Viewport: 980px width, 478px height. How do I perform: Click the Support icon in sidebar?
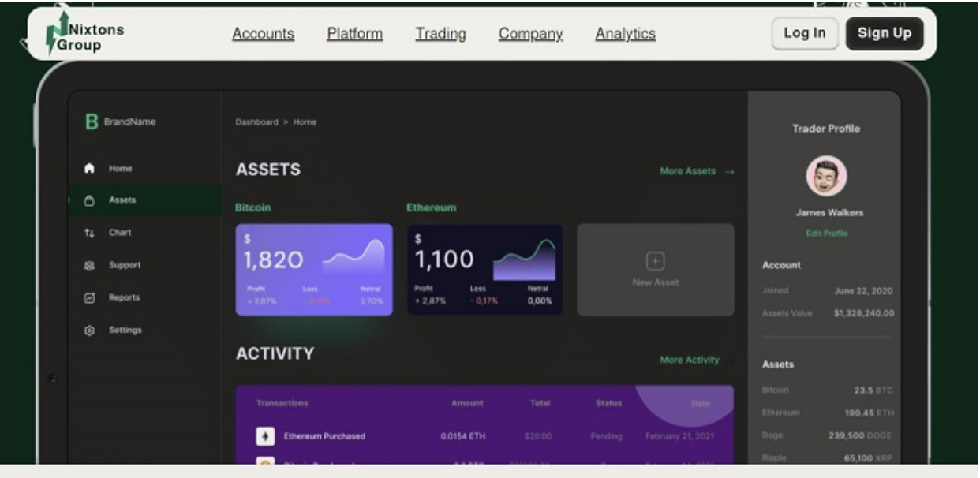tap(90, 266)
